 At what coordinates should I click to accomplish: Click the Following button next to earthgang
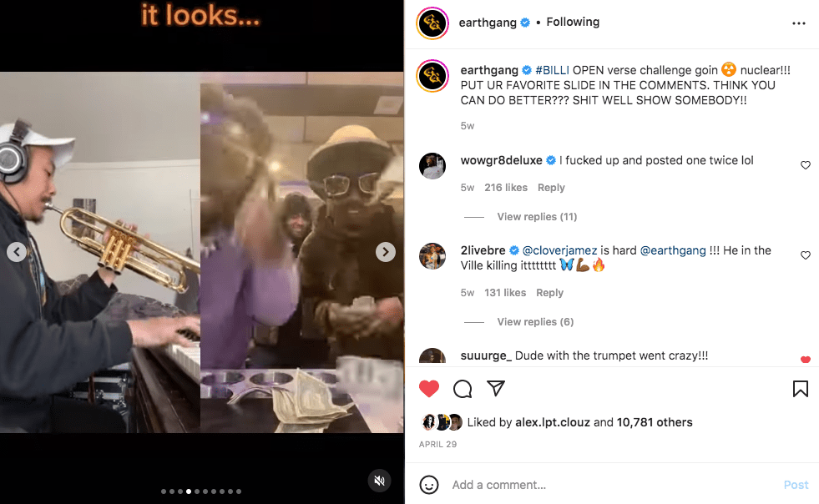point(573,22)
